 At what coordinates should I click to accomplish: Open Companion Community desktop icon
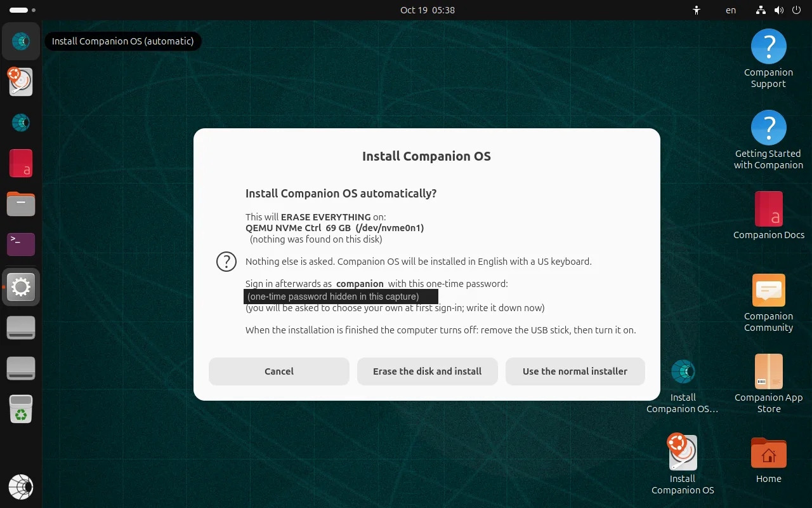[x=768, y=304]
